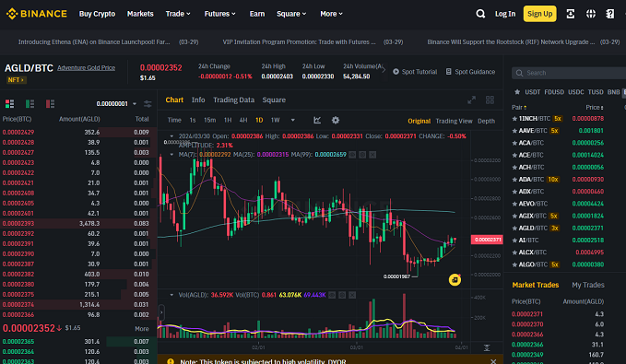Toggle MA indicator visibility eye
This screenshot has height=364, width=626.
352,155
